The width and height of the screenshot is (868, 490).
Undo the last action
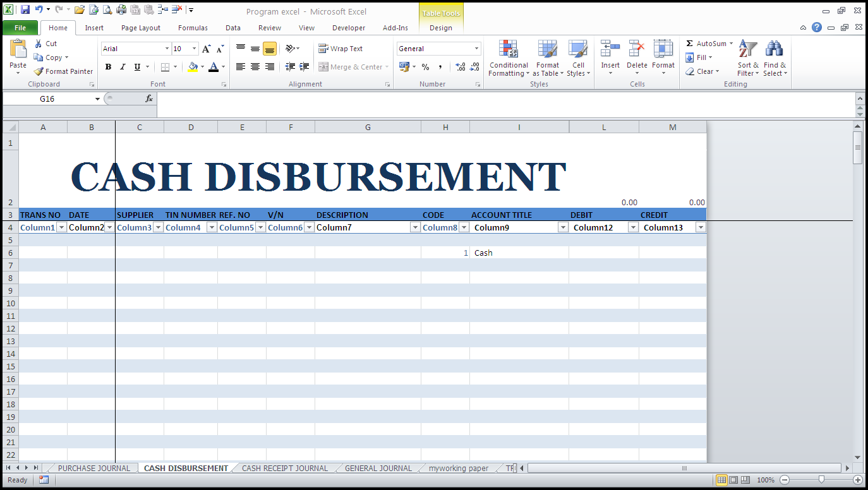(40, 9)
